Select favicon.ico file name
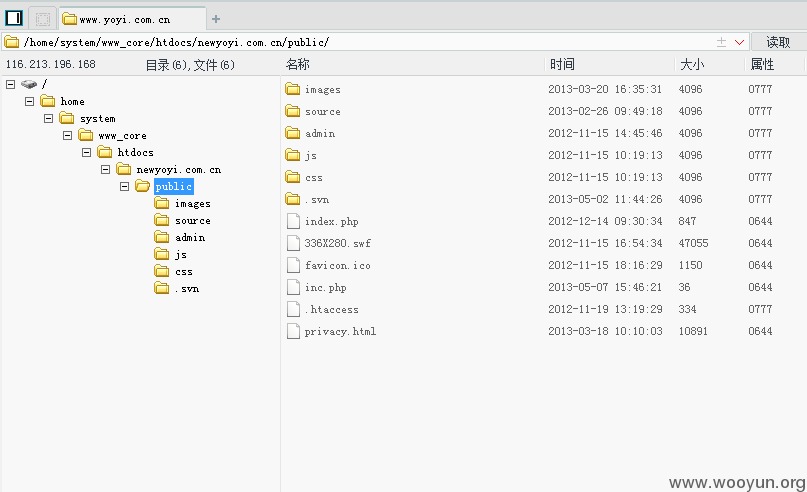 (x=338, y=265)
